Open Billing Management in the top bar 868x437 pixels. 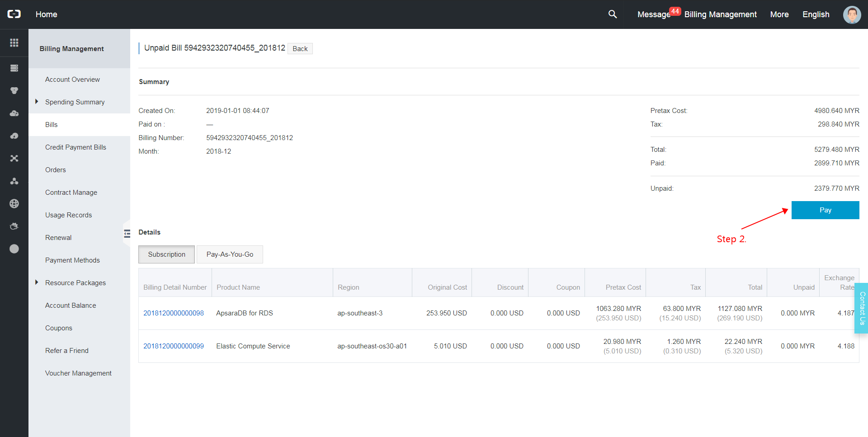coord(720,14)
